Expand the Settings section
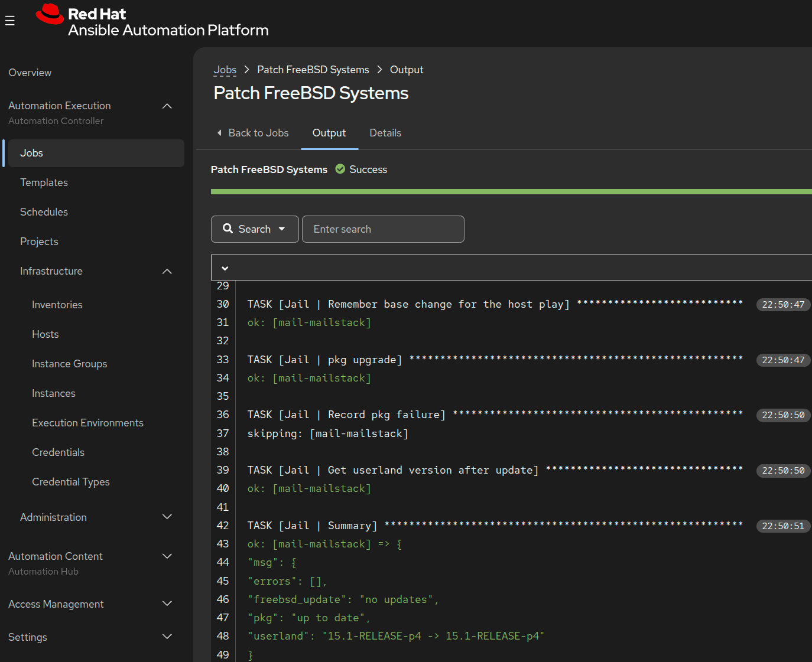Image resolution: width=812 pixels, height=662 pixels. [167, 637]
